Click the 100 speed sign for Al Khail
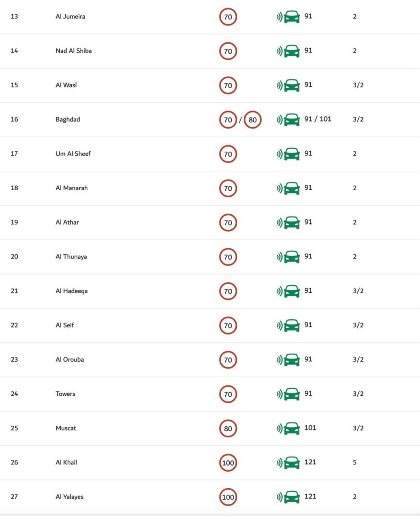Screen dimensions: 420x516 point(228,463)
